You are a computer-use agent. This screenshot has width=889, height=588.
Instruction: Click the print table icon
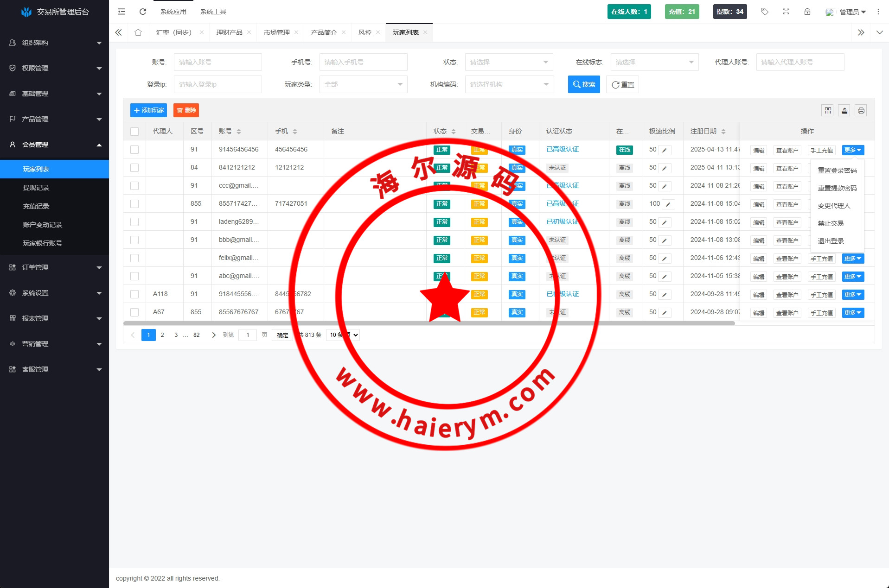(x=861, y=110)
